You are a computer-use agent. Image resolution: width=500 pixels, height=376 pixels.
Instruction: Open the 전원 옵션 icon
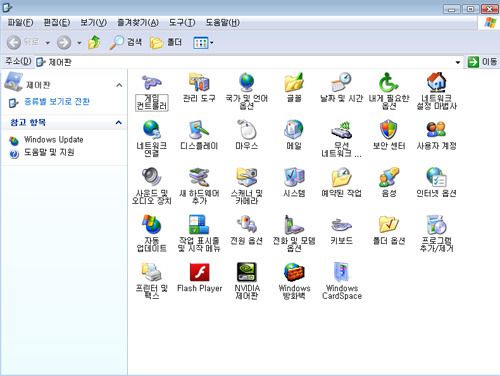(247, 224)
